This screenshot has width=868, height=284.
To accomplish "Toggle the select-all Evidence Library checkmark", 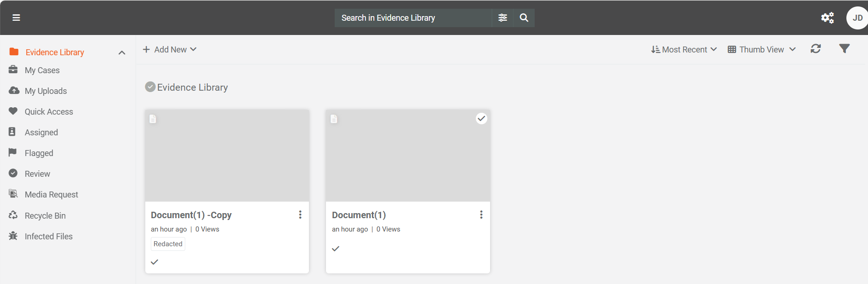I will click(150, 87).
